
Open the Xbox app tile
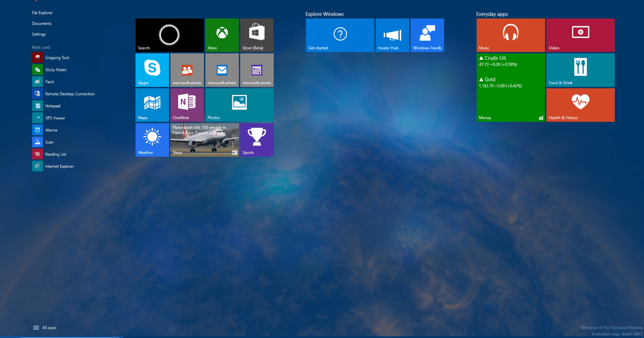pos(222,35)
